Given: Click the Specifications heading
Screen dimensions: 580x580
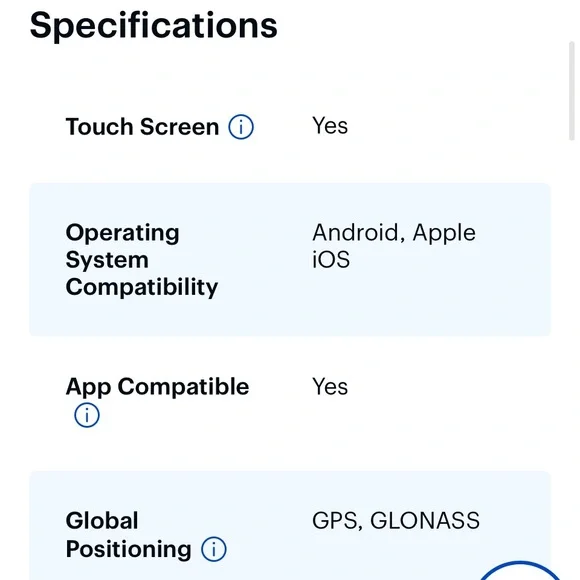Looking at the screenshot, I should 154,25.
